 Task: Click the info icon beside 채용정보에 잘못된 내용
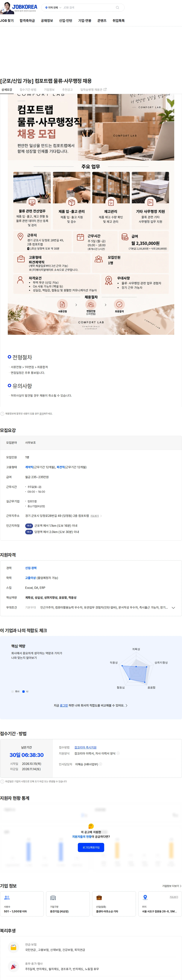[2, 414]
